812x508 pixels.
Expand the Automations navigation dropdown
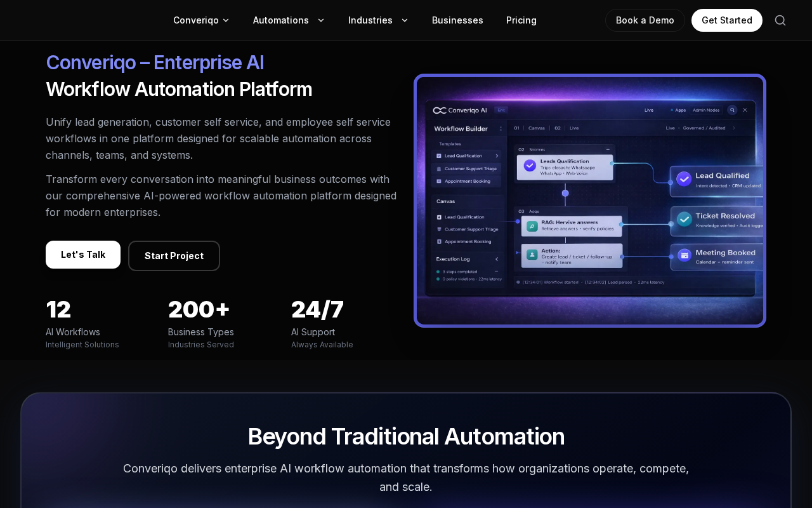point(289,20)
